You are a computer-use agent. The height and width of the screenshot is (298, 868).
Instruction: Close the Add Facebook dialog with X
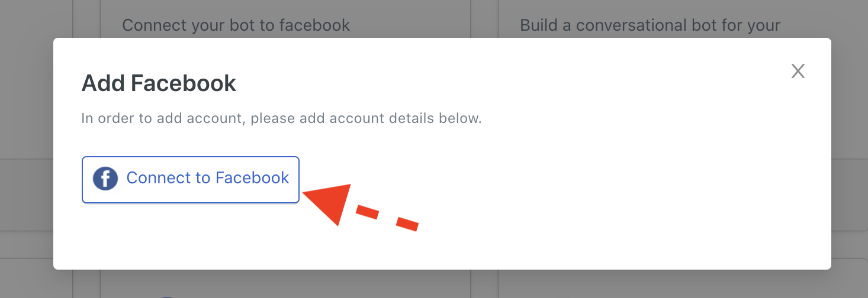pyautogui.click(x=798, y=72)
